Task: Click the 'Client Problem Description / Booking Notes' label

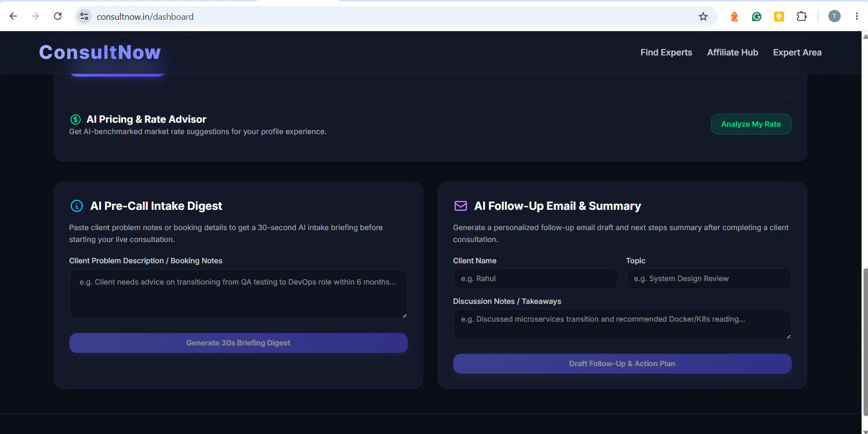Action: 146,261
